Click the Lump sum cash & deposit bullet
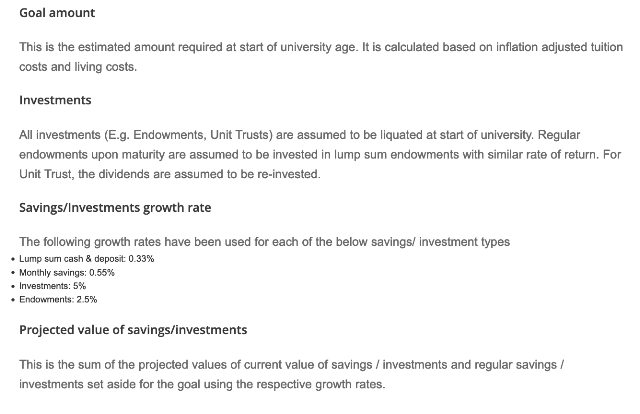Viewport: 640px width, 414px height. [87, 258]
